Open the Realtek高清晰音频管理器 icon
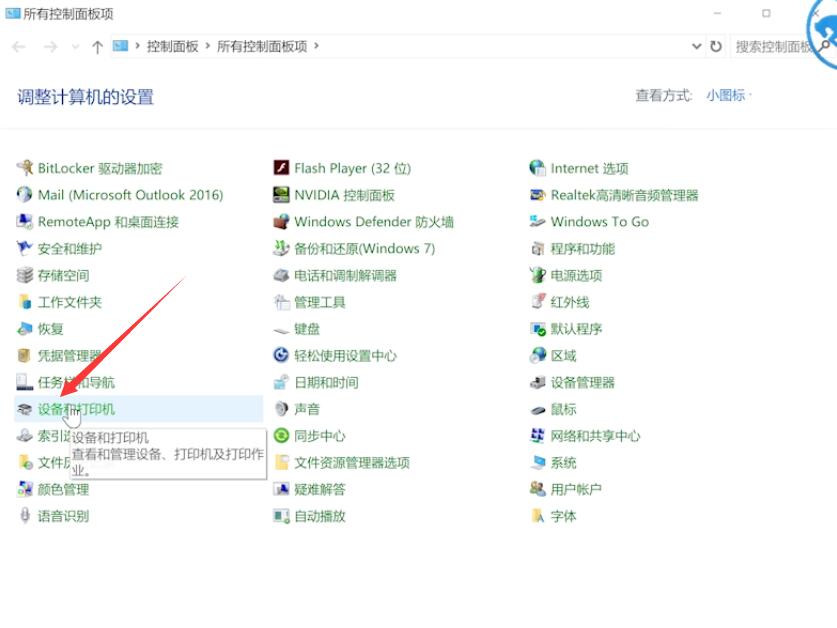 tap(538, 195)
